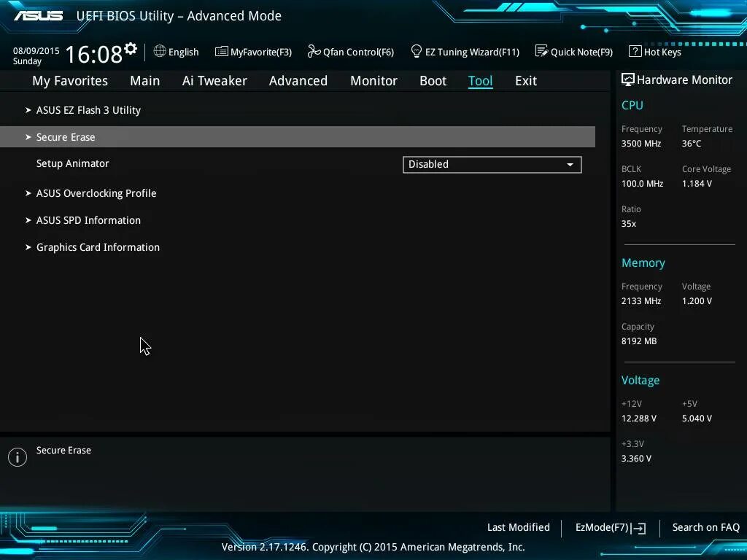
Task: Click the Setup Animator dropdown arrow
Action: pyautogui.click(x=570, y=165)
